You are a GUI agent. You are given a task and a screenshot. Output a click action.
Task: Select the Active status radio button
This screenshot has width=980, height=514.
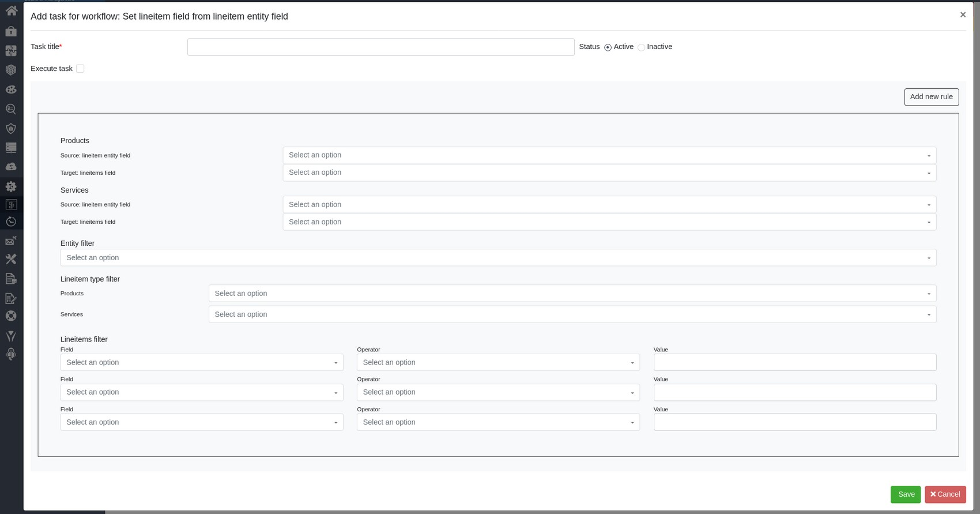[x=608, y=47]
